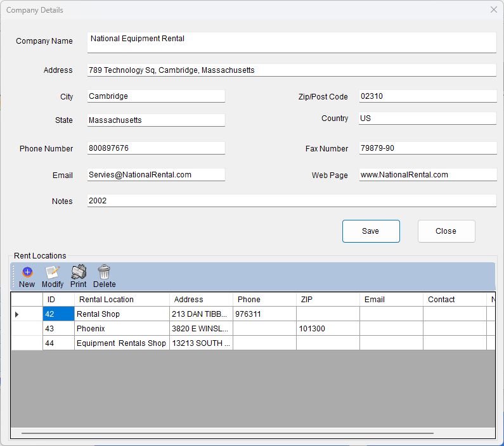Viewport: 504px width, 446px height.
Task: Click into the Company Name field
Action: tap(292, 42)
